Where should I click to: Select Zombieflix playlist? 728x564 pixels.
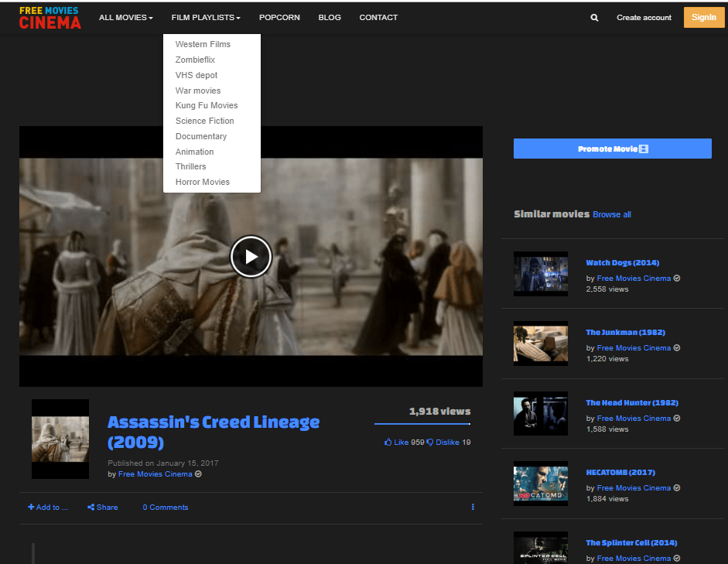tap(195, 60)
